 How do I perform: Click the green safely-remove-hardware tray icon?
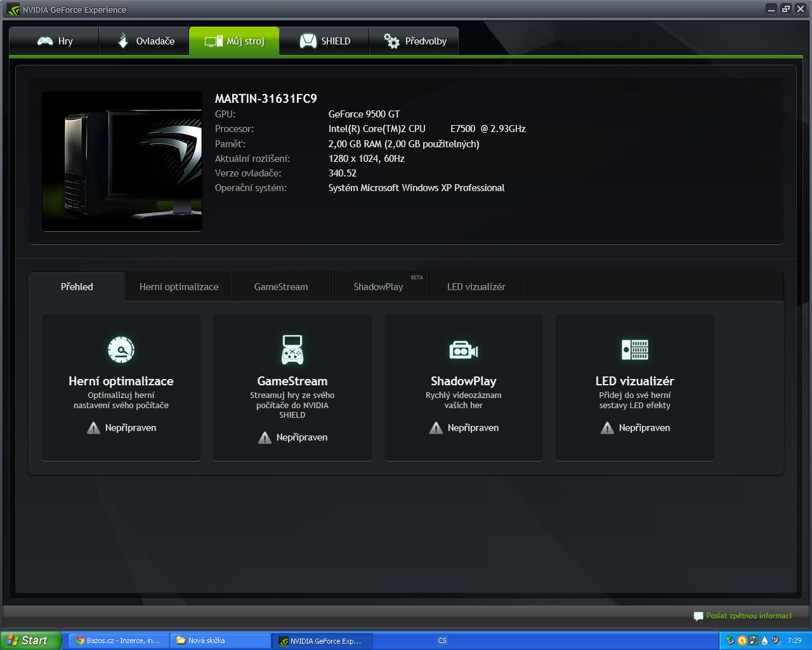[730, 640]
